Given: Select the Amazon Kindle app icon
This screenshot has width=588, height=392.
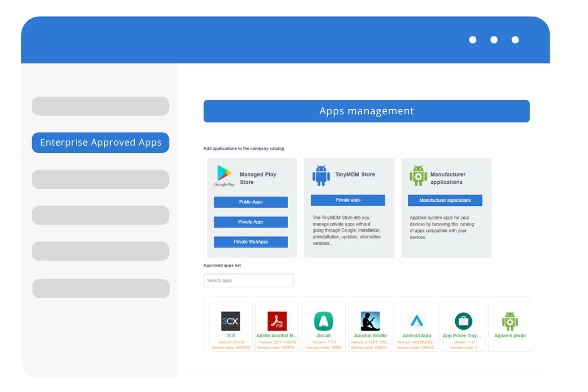Looking at the screenshot, I should click(370, 321).
